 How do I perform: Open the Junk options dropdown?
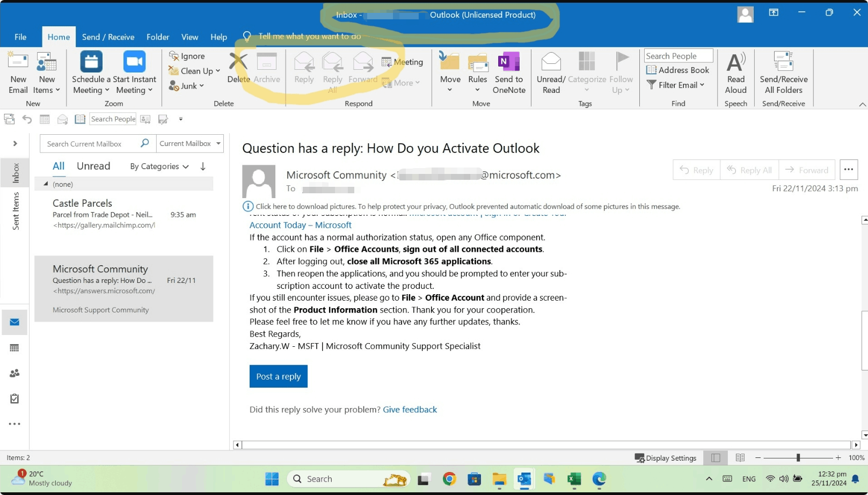tap(201, 86)
